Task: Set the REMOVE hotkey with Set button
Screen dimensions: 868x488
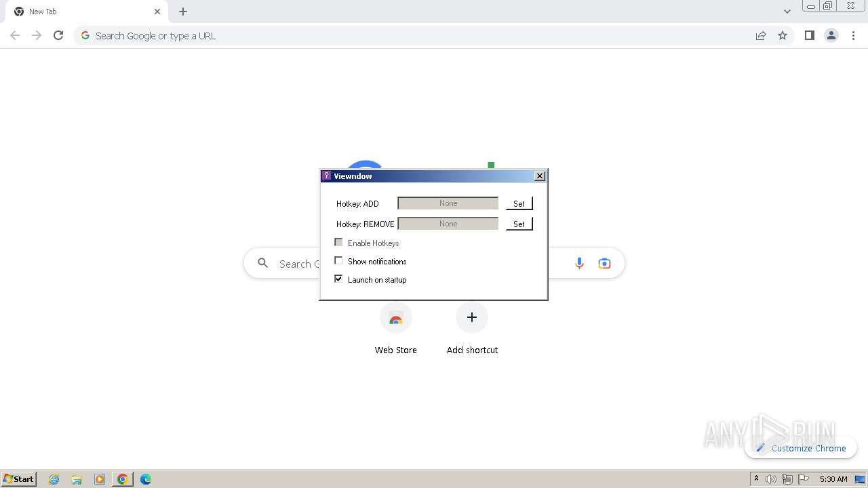Action: 519,224
